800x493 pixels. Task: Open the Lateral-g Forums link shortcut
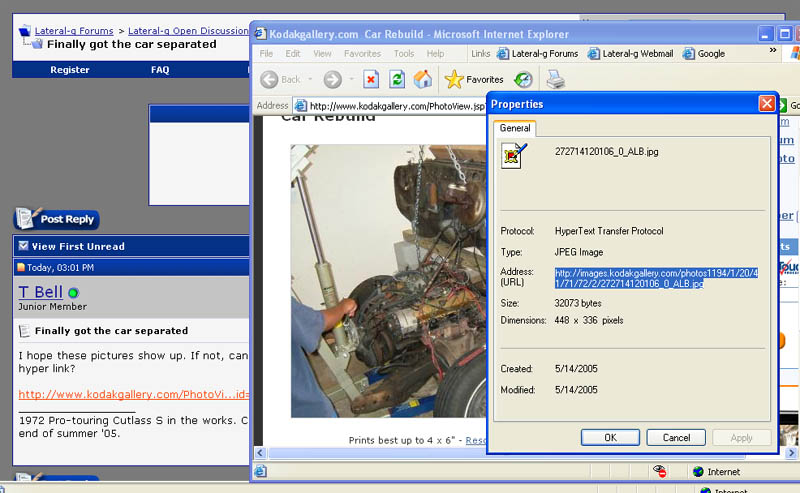tap(538, 54)
